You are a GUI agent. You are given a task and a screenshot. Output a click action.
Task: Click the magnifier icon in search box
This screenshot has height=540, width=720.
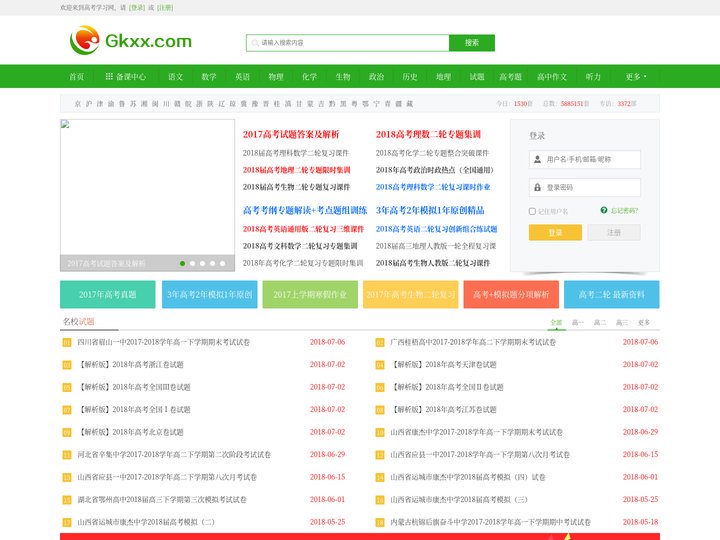[x=255, y=43]
